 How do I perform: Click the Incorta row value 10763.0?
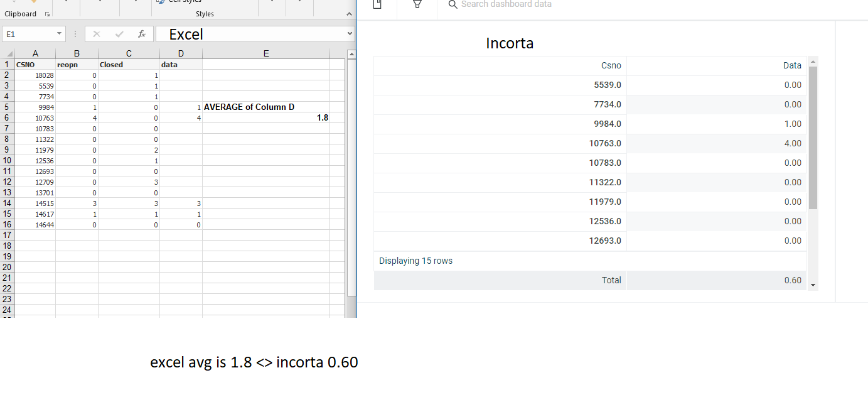[x=605, y=143]
